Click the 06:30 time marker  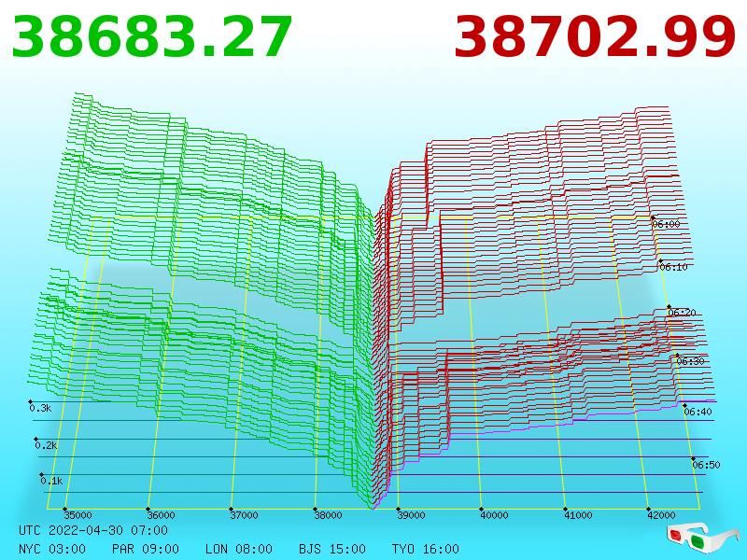[690, 361]
